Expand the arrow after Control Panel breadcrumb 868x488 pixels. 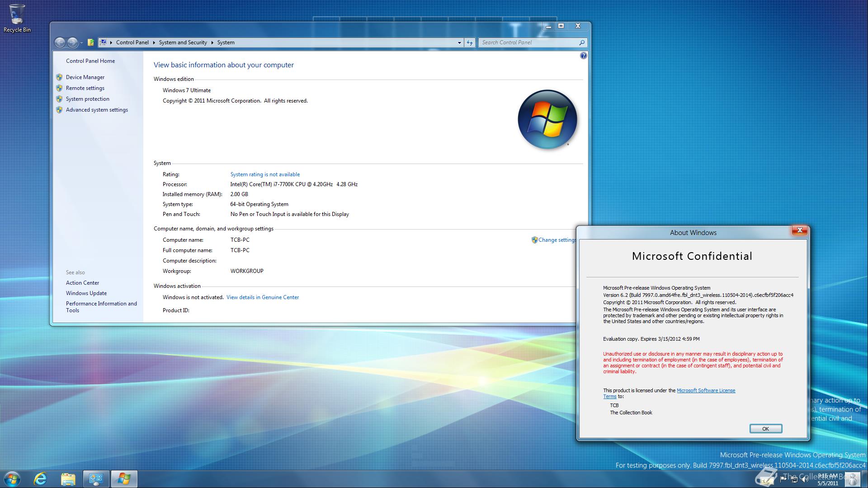click(x=154, y=42)
